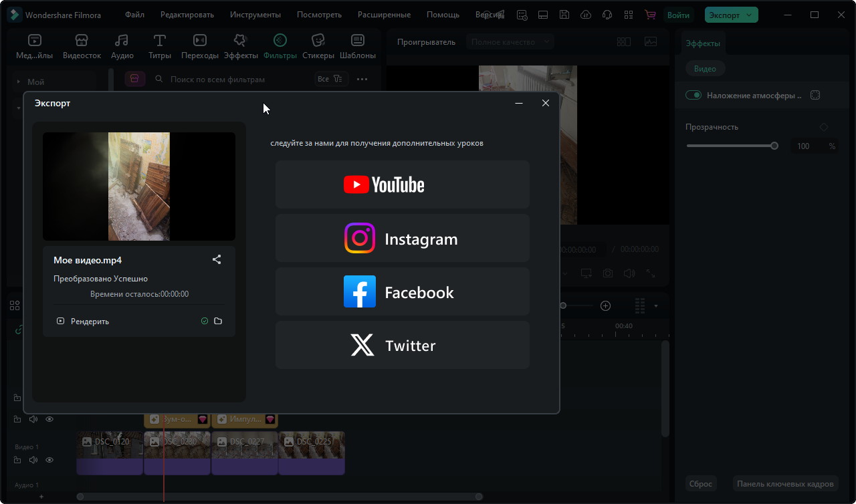The image size is (856, 504).
Task: Adjust the Прозрачность opacity slider
Action: click(x=732, y=146)
